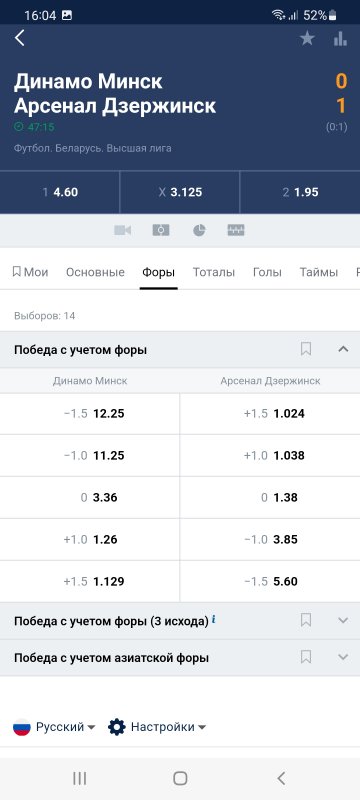Bookmark the Победа с учетом форы market

[x=306, y=349]
